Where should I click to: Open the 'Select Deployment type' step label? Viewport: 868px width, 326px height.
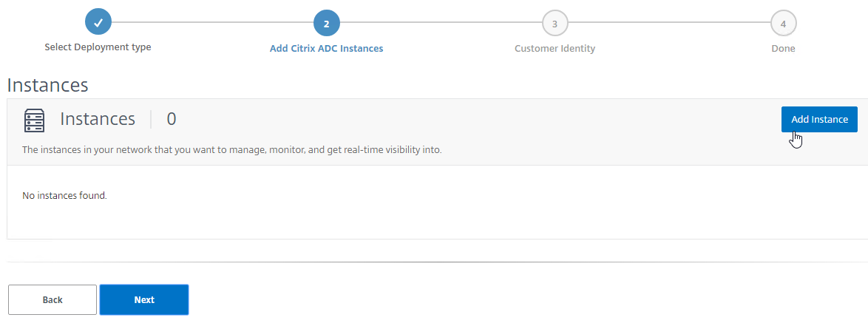pos(98,47)
